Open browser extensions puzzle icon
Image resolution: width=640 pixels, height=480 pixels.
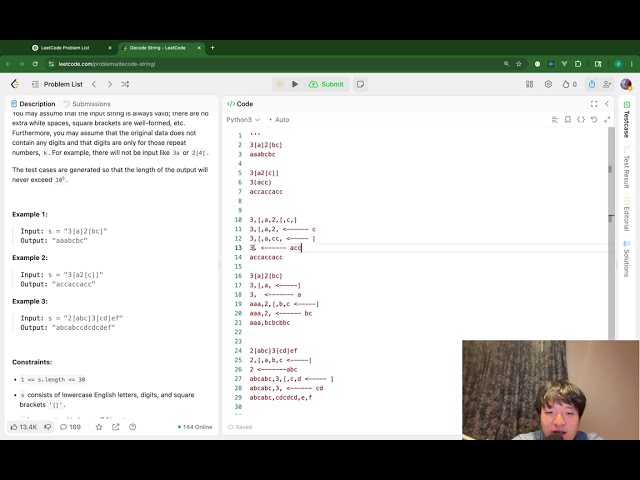(578, 64)
